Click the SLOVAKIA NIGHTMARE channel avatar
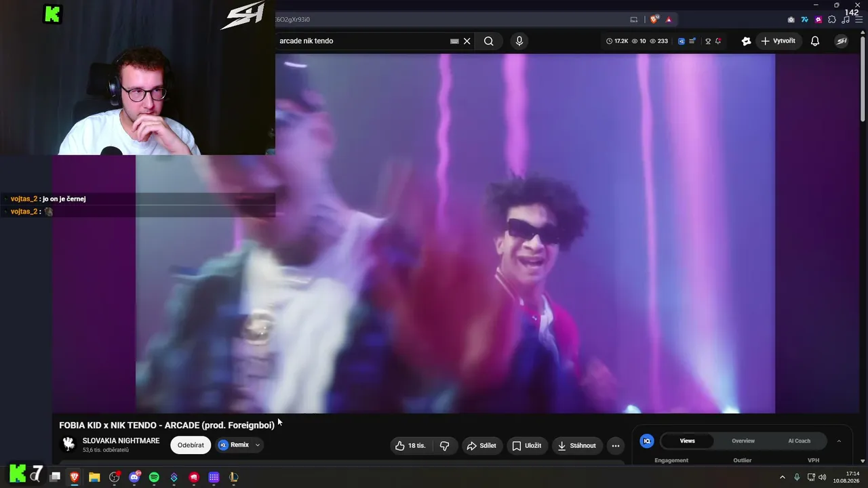This screenshot has height=488, width=868. pos(68,445)
